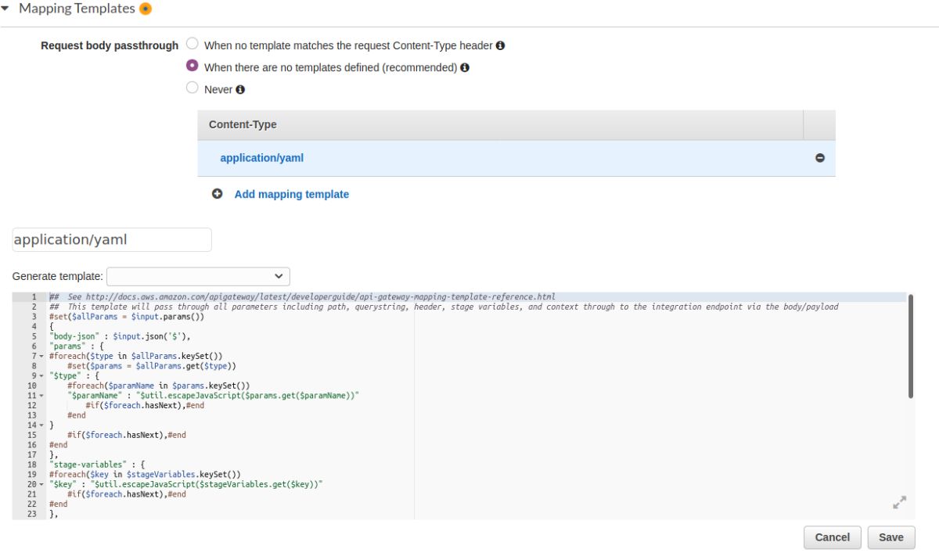
Task: Remove the application/yaml template with minus icon
Action: tap(820, 158)
